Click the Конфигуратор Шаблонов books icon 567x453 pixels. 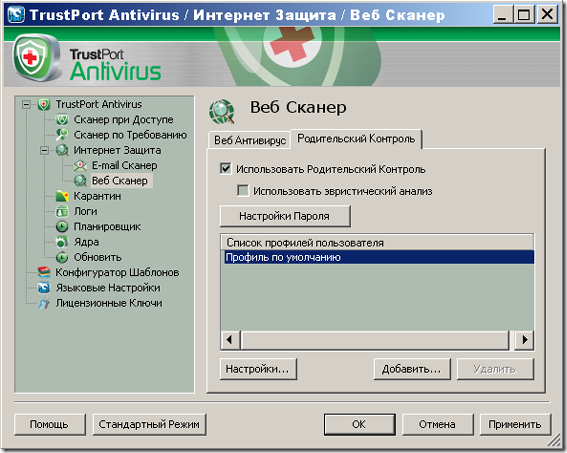pos(44,272)
